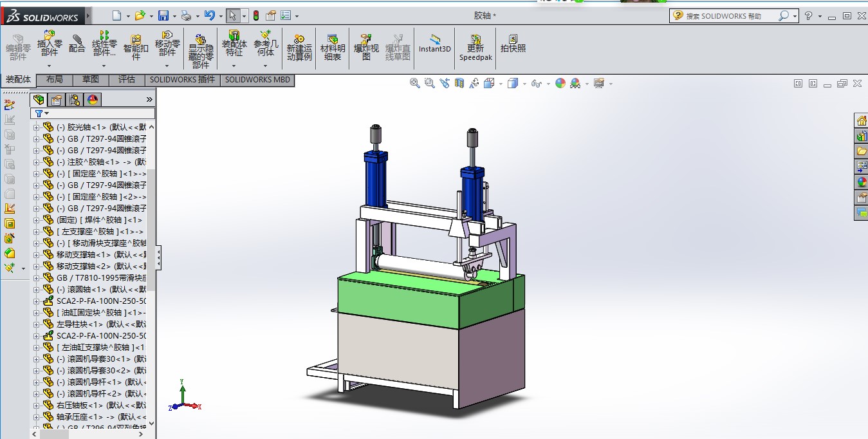Click the Smart Fasteners (智能扣件) button
Viewport: 868px width, 439px height.
pyautogui.click(x=136, y=47)
